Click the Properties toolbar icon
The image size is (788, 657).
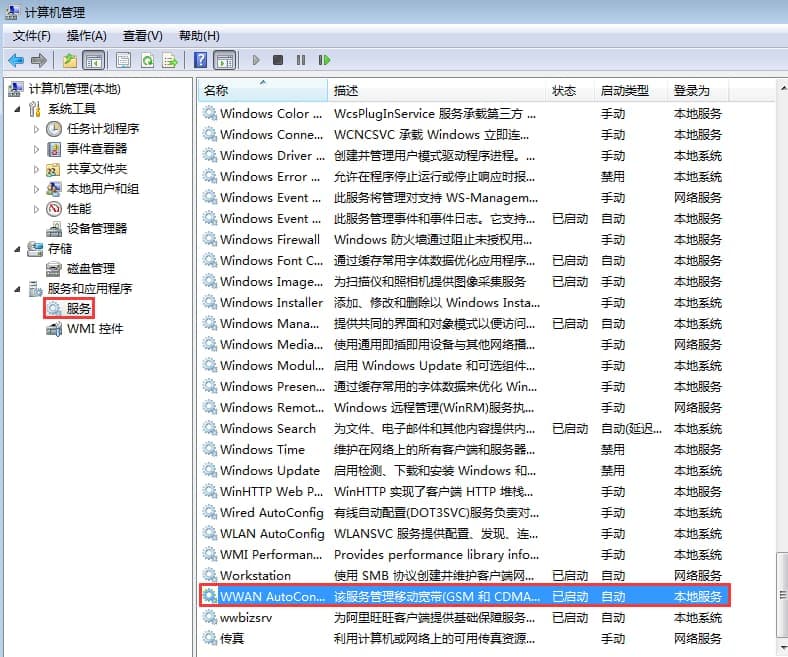click(x=123, y=60)
